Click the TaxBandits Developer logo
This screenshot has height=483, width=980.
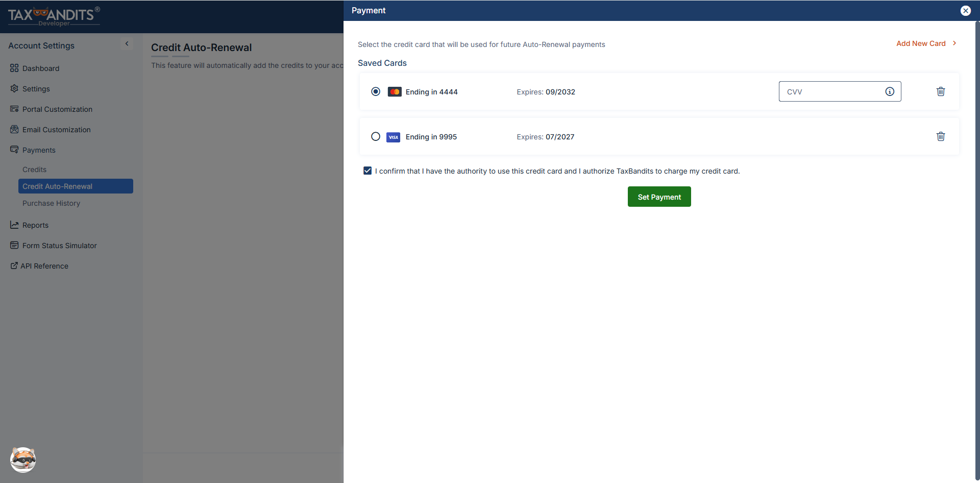pyautogui.click(x=54, y=16)
